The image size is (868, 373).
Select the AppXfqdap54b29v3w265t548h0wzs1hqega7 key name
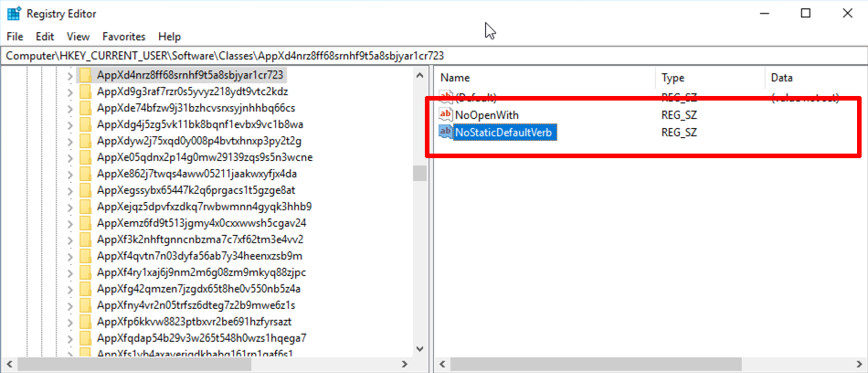point(202,338)
